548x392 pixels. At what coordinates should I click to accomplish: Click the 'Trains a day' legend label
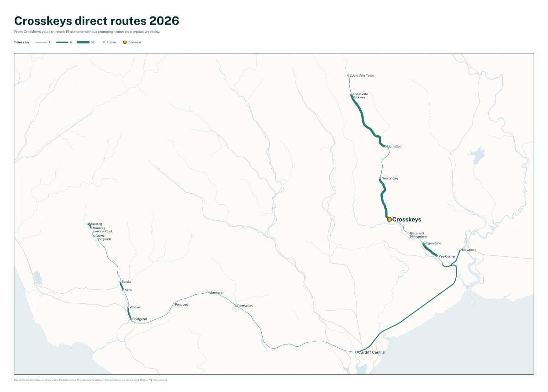(x=21, y=42)
